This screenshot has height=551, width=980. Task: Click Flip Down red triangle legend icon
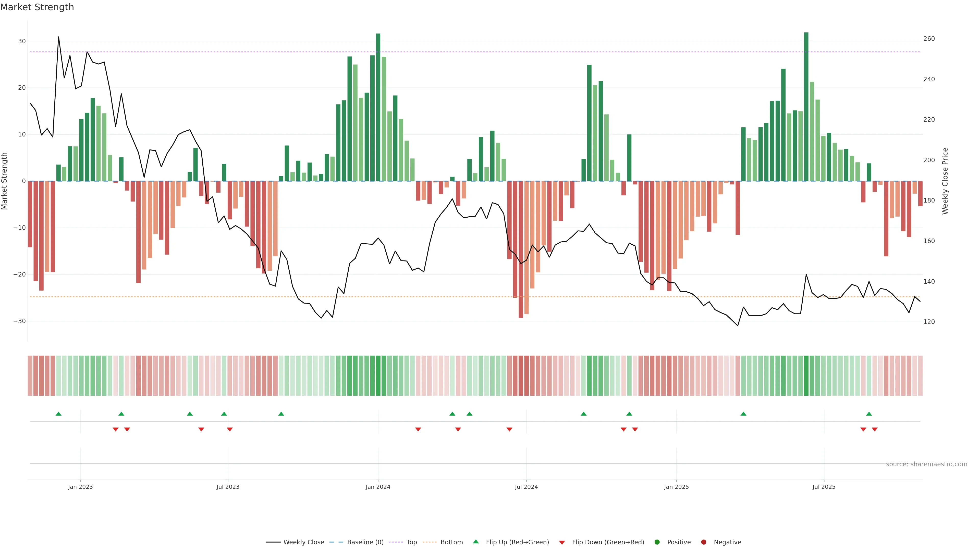point(562,543)
